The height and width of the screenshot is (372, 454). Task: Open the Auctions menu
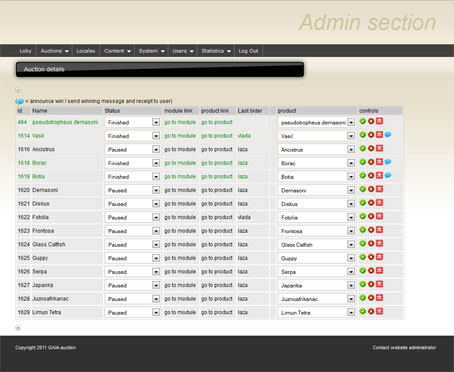pyautogui.click(x=54, y=51)
